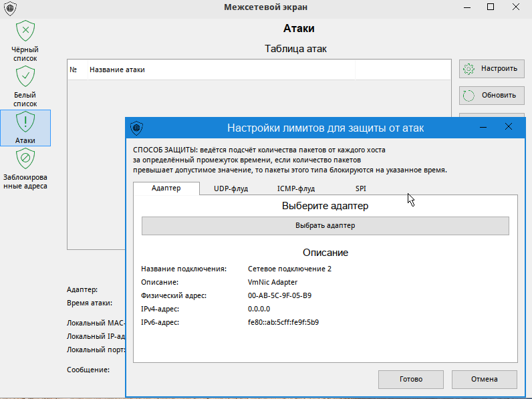Cancel the dialog with Отмена

pos(484,380)
